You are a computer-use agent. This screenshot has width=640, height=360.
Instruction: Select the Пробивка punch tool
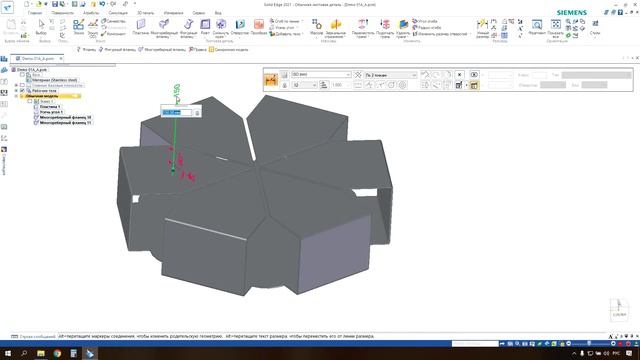tap(259, 27)
